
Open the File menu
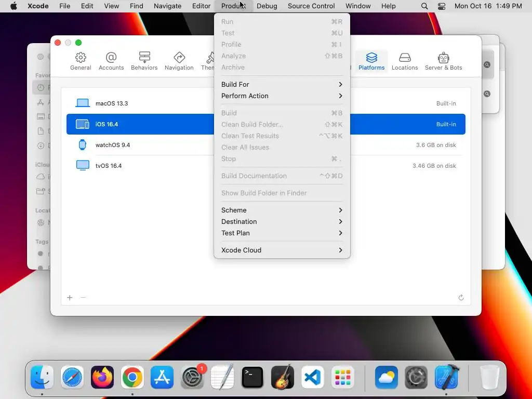pyautogui.click(x=64, y=6)
